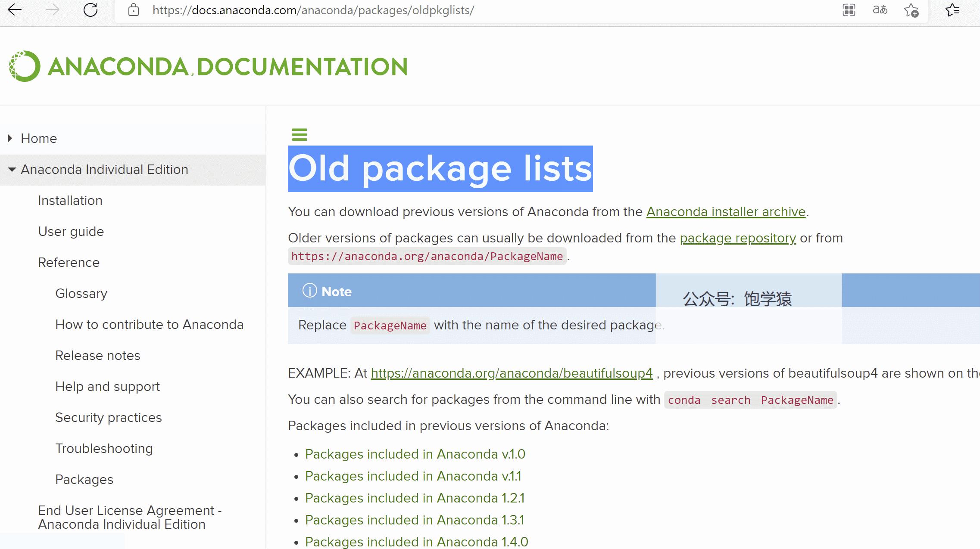
Task: Click the browser back arrow
Action: point(15,10)
